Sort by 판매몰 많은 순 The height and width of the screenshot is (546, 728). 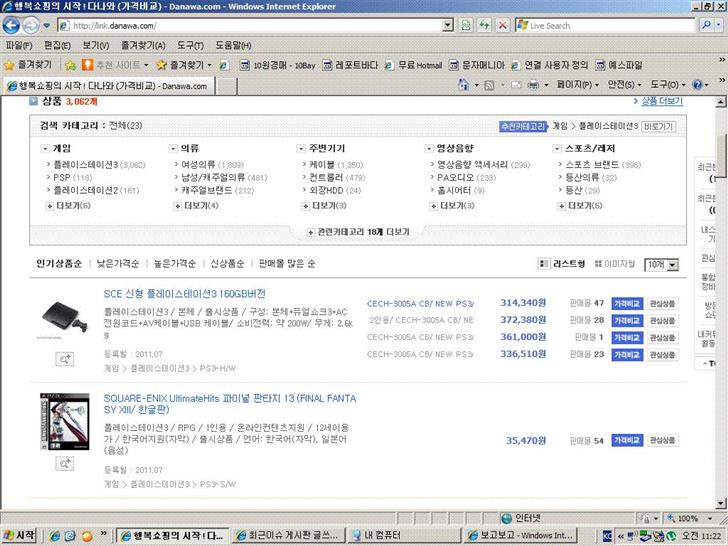pos(287,264)
